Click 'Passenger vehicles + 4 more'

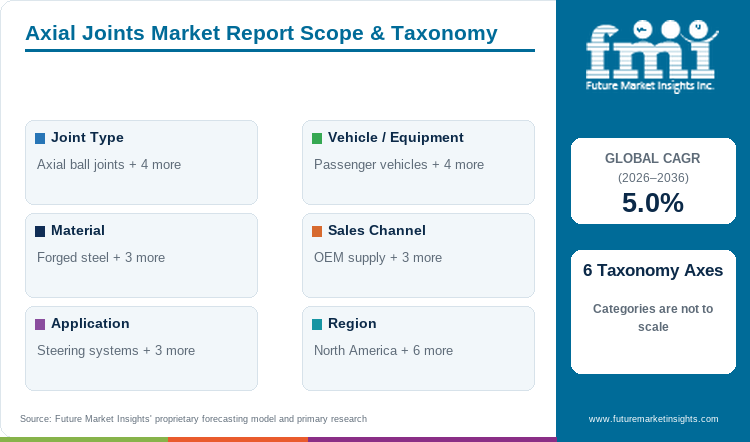click(x=399, y=165)
